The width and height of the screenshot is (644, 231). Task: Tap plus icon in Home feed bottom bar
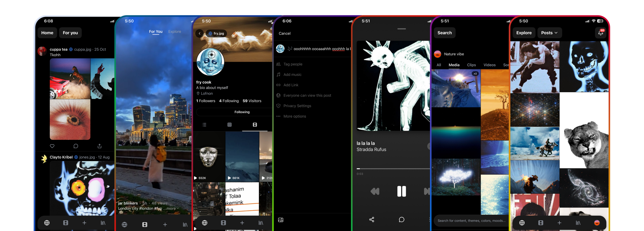click(84, 223)
